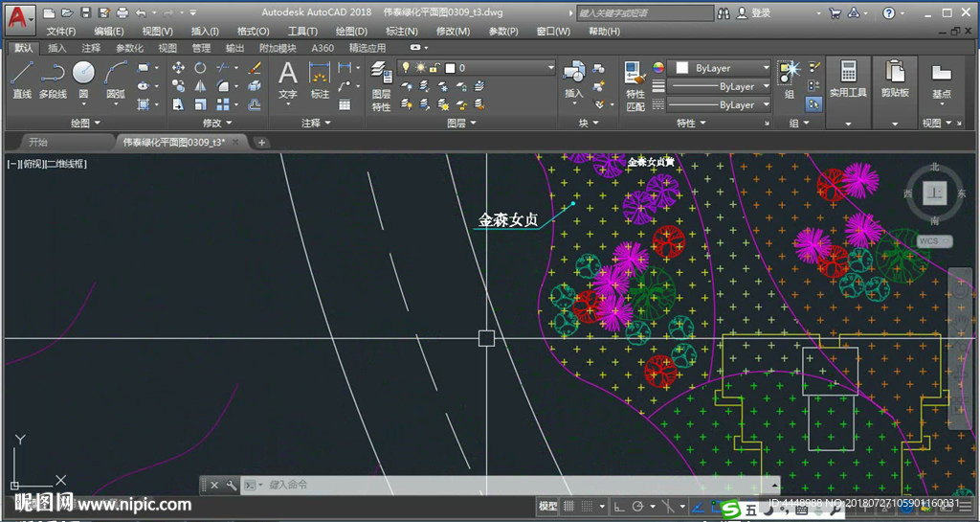Toggle polar tracking in status bar
Viewport: 980px width, 522px height.
637,507
